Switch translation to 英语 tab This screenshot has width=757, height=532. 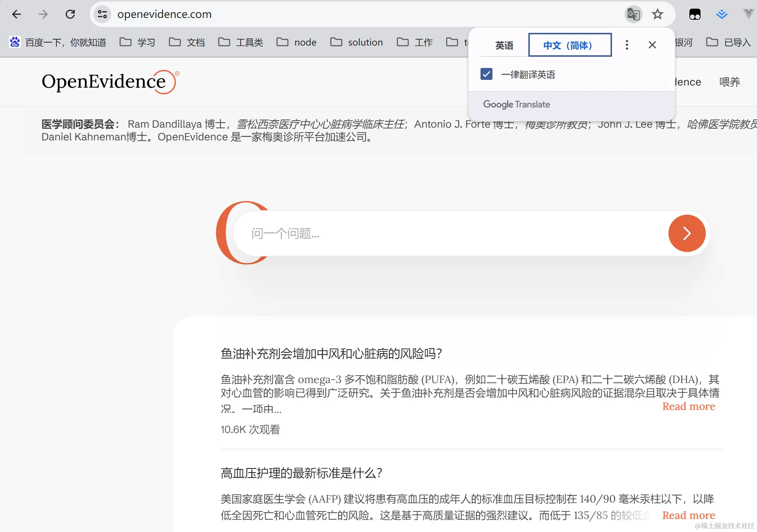click(504, 45)
